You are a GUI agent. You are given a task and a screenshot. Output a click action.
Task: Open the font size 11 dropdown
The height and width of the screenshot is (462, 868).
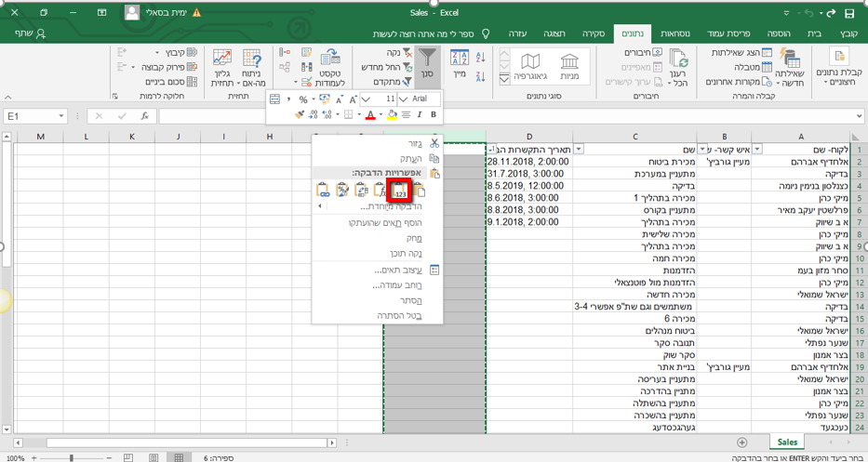click(x=365, y=99)
